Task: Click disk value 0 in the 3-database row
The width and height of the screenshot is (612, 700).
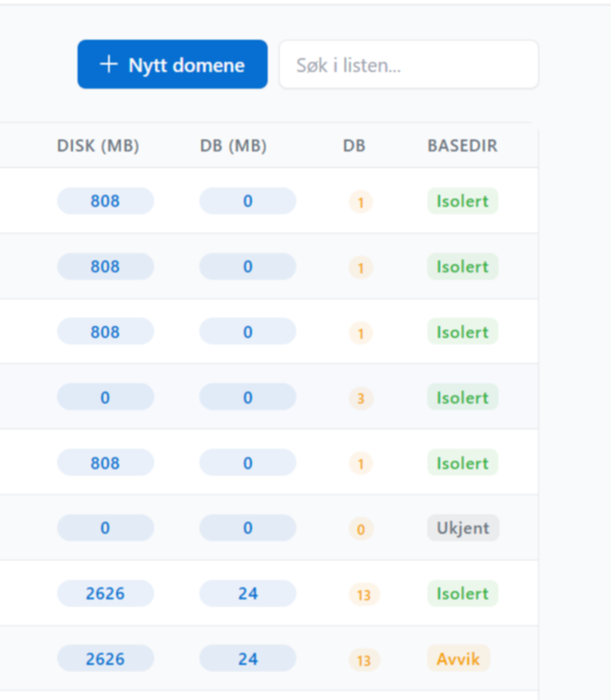Action: click(105, 398)
